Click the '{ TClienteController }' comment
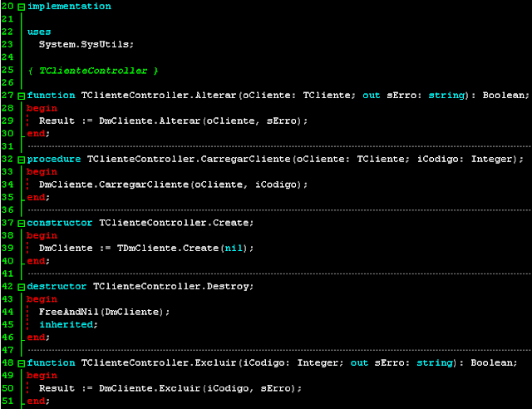Screen dimensions: 532x409 point(93,71)
